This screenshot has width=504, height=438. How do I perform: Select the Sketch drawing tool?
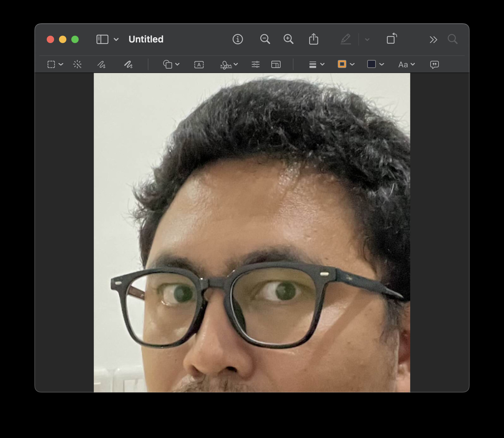click(101, 64)
